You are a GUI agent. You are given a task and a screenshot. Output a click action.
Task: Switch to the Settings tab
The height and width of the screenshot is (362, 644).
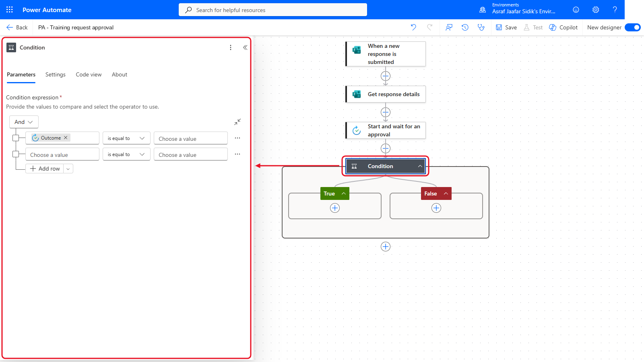click(x=56, y=75)
